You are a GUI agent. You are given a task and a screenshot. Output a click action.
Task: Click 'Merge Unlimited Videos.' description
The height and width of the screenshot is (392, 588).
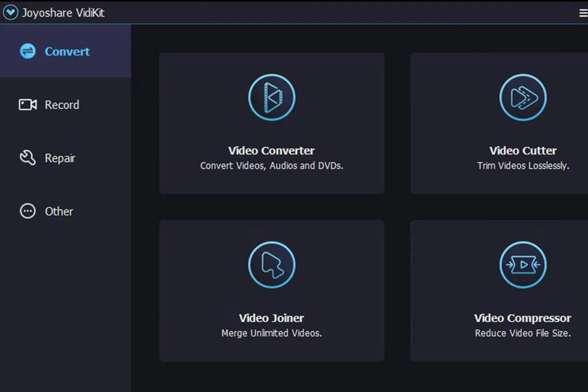tap(271, 333)
